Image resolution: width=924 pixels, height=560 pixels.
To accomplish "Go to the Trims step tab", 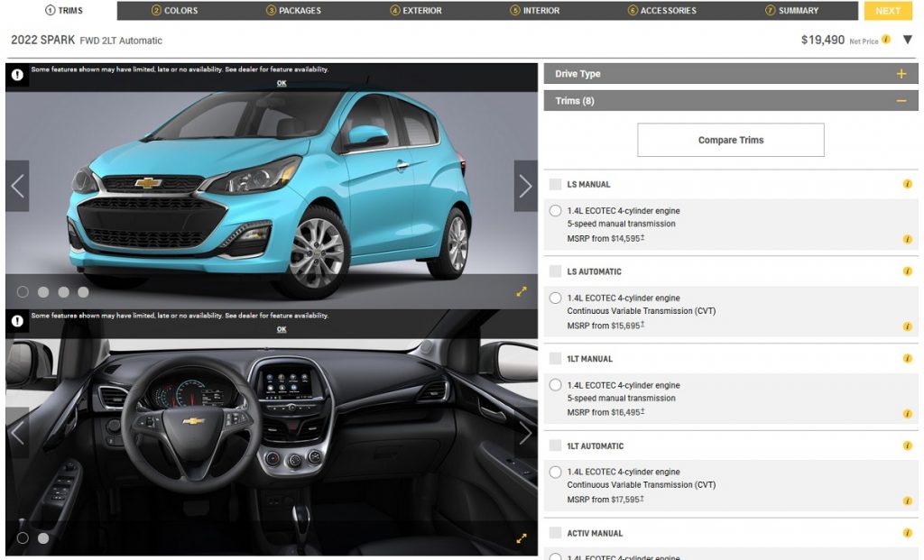I will click(x=64, y=11).
